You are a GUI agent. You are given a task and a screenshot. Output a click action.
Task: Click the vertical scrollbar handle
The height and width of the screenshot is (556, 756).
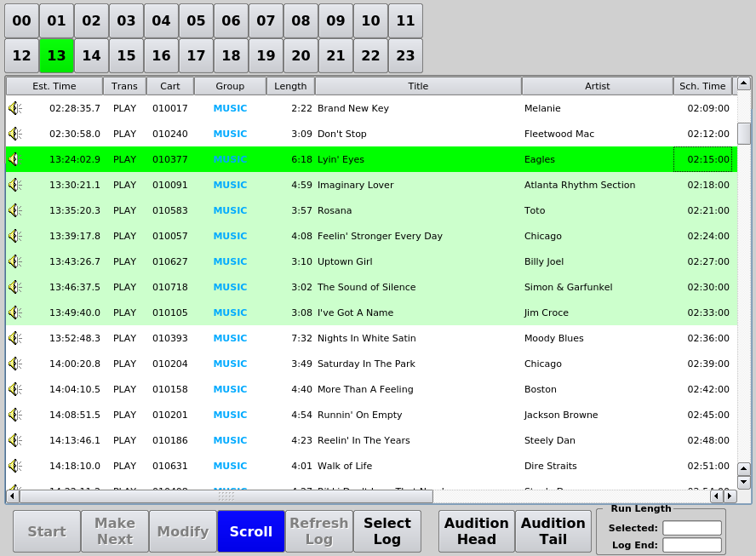744,134
